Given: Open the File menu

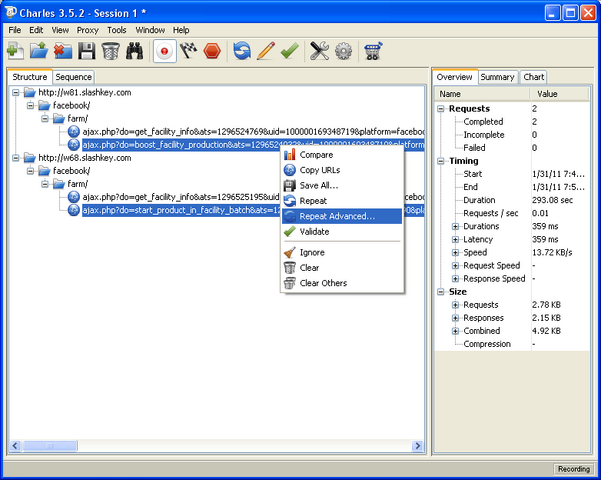Looking at the screenshot, I should click(x=15, y=30).
